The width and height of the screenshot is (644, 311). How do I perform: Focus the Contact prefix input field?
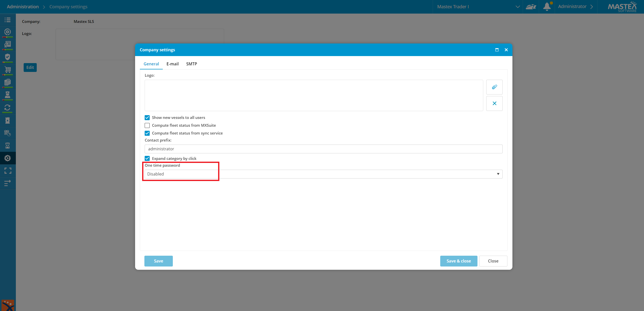(x=324, y=149)
